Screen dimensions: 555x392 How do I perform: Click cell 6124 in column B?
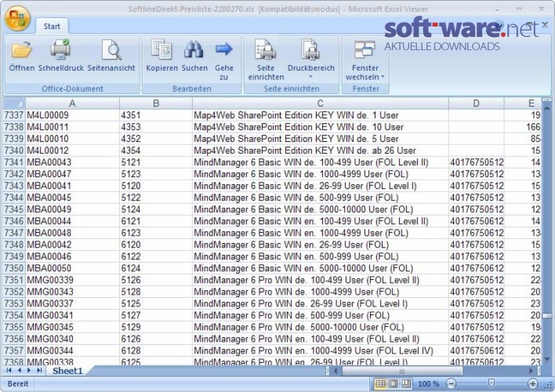(156, 268)
